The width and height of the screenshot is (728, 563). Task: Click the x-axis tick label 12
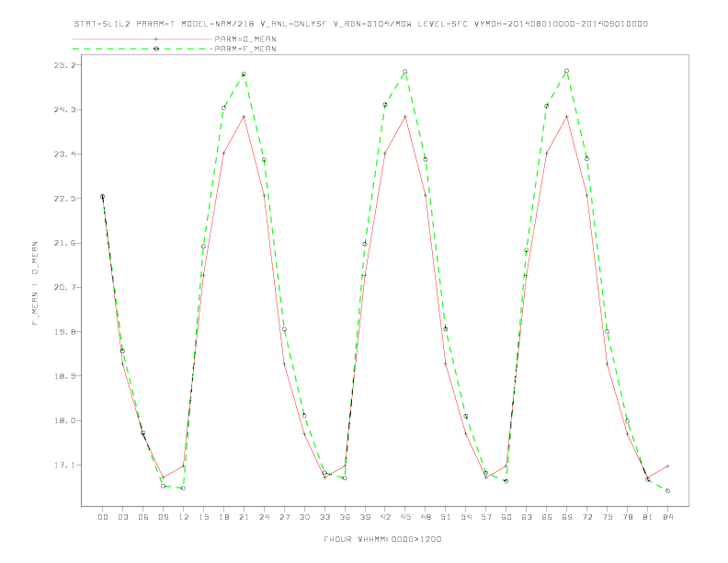(x=184, y=517)
